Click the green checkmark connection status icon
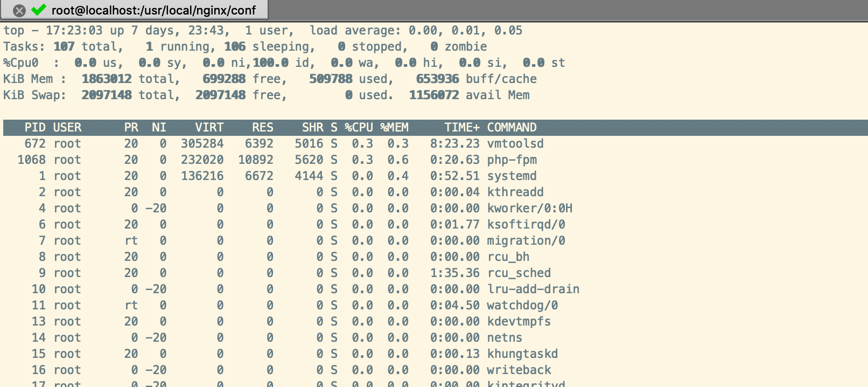 tap(39, 10)
